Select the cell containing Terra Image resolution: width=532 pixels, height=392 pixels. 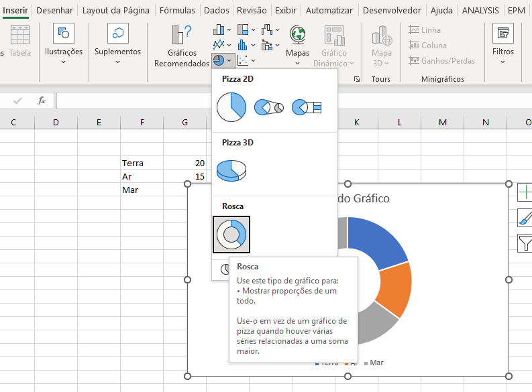click(141, 163)
